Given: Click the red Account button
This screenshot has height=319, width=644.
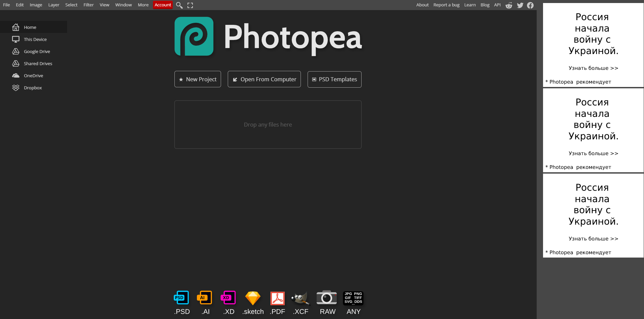Looking at the screenshot, I should [163, 5].
